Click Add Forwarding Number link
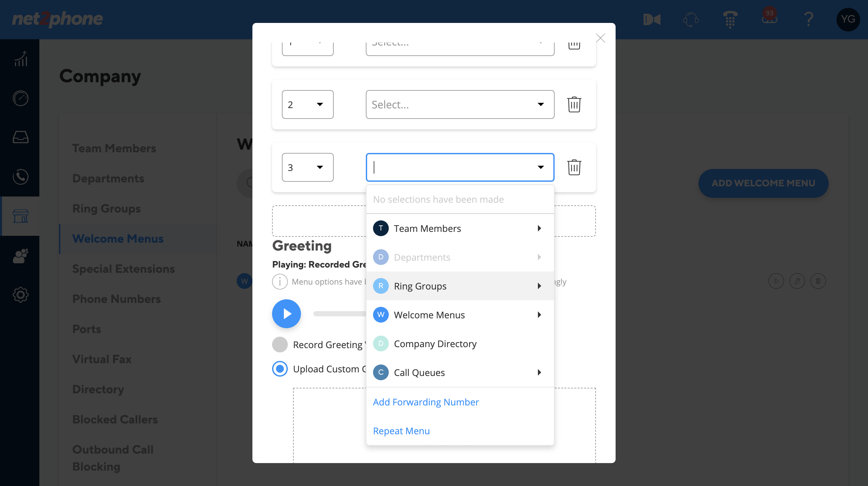The image size is (868, 486). pos(425,402)
